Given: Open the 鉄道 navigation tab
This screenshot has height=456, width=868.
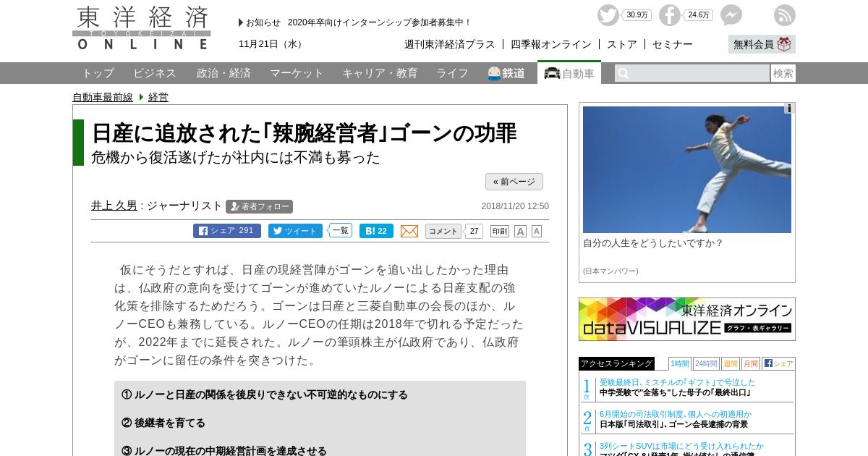Looking at the screenshot, I should click(506, 73).
